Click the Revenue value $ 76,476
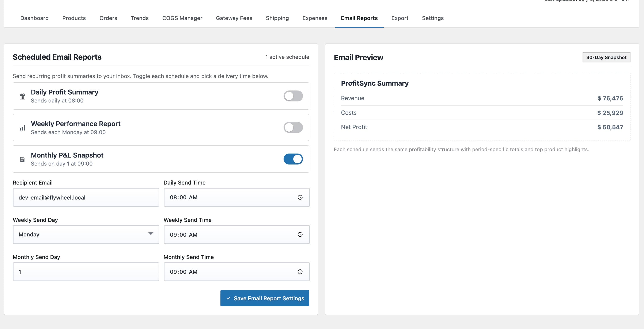Image resolution: width=644 pixels, height=329 pixels. tap(610, 98)
